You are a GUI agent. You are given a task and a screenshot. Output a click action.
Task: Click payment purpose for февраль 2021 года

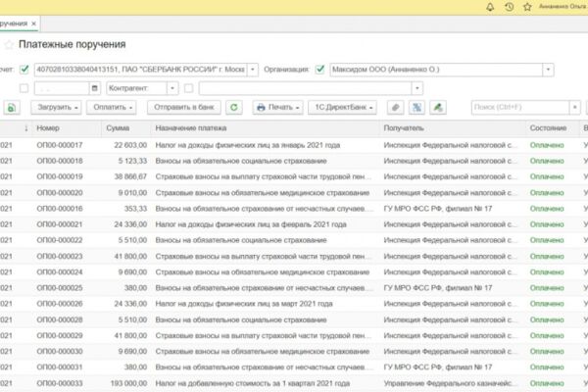[251, 224]
